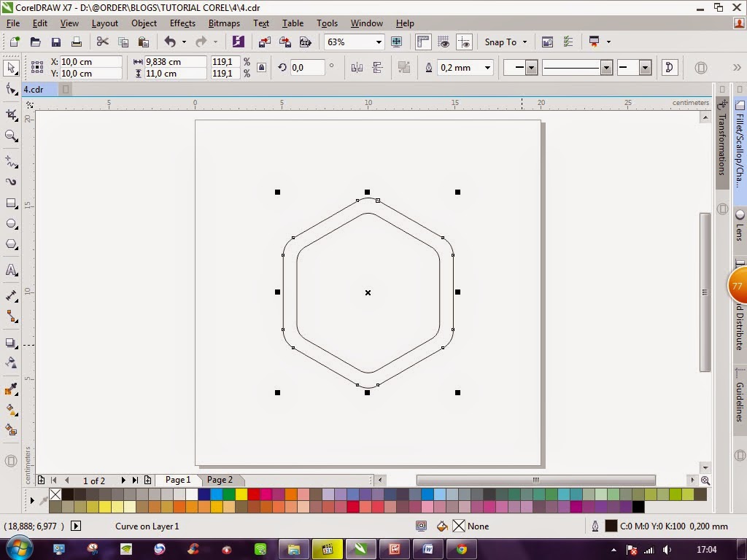The height and width of the screenshot is (560, 747).
Task: Open outline width 0,2 mm dropdown
Action: pos(487,68)
